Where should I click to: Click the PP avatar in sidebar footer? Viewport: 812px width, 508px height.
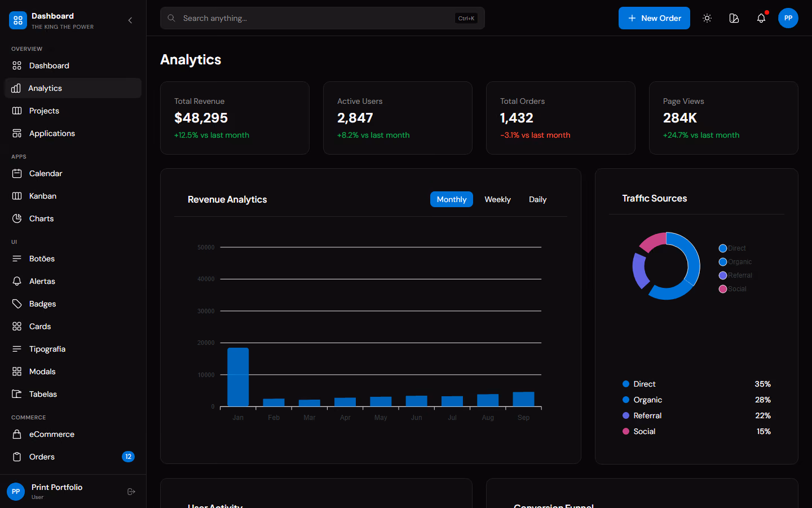[16, 492]
